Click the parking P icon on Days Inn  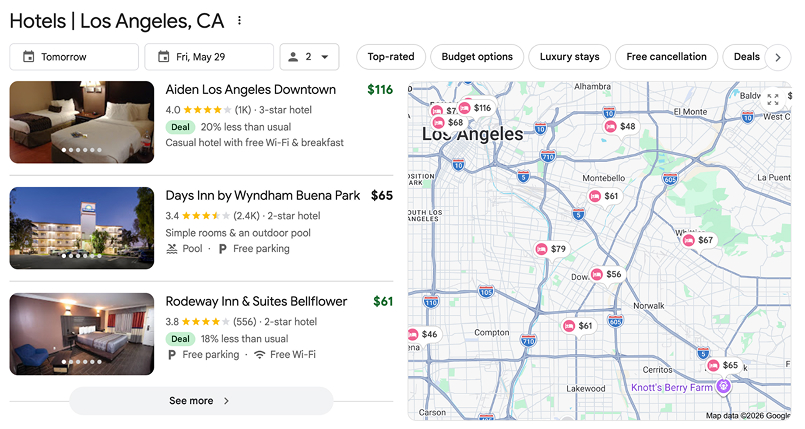[223, 249]
